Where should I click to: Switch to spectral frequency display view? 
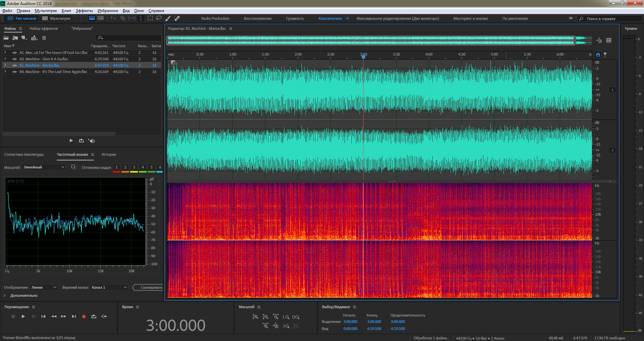92,18
